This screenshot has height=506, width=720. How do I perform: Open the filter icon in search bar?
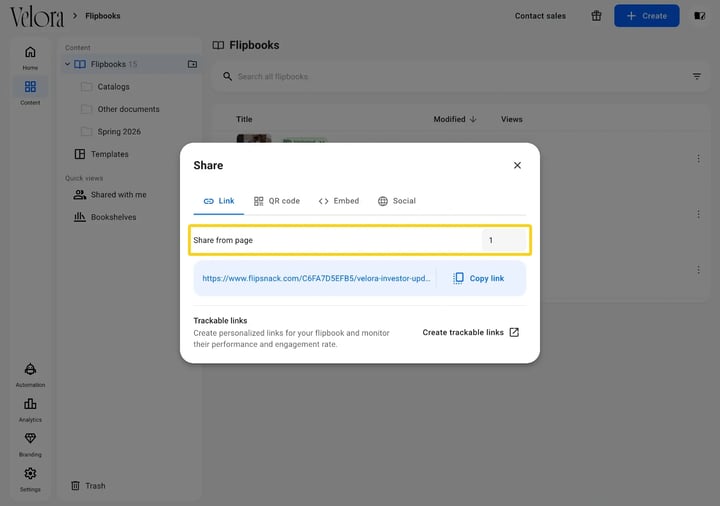pyautogui.click(x=697, y=76)
